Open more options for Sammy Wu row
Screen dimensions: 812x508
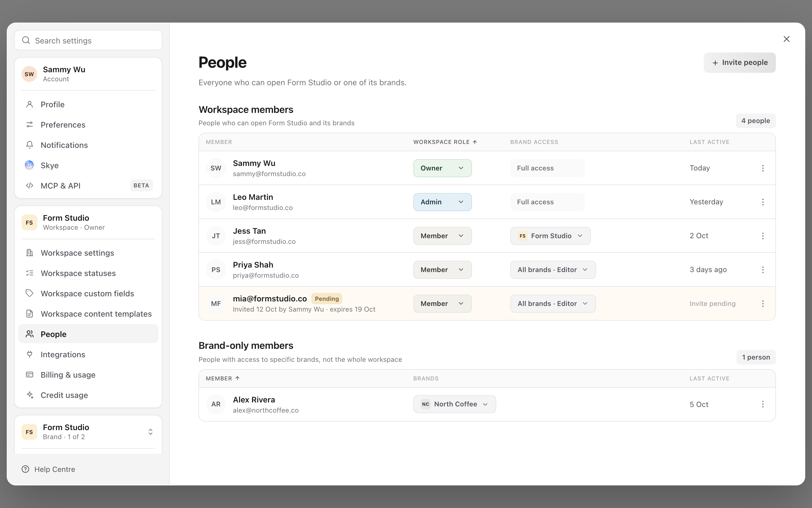point(763,168)
